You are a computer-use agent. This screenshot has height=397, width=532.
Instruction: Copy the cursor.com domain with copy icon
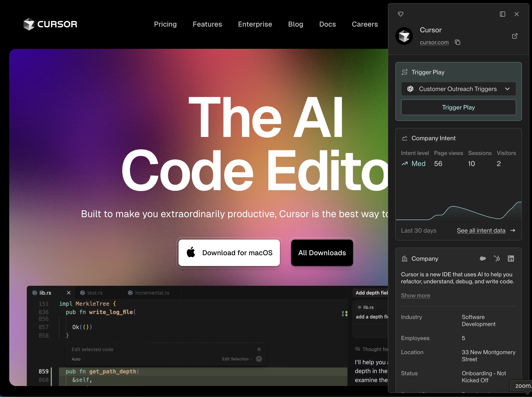457,42
